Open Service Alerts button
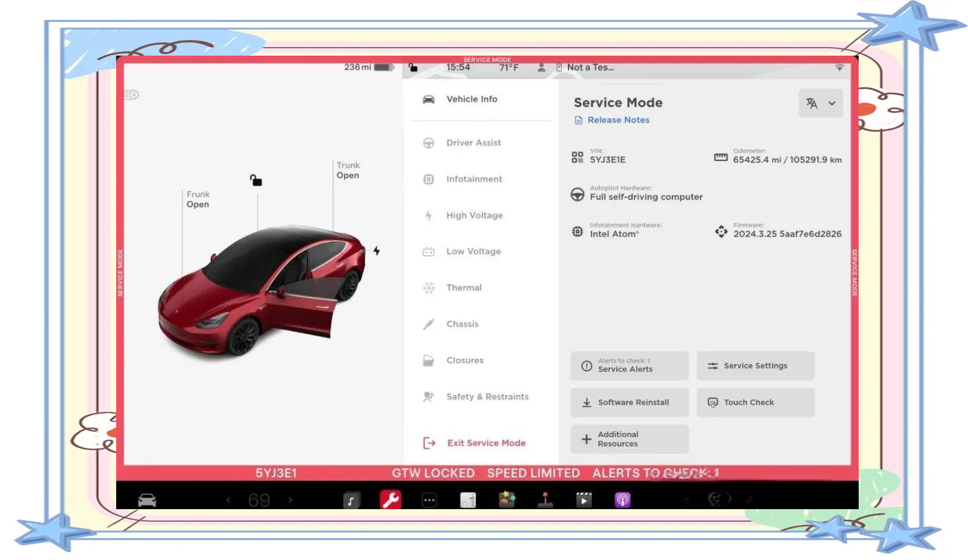The height and width of the screenshot is (560, 968). 629,366
